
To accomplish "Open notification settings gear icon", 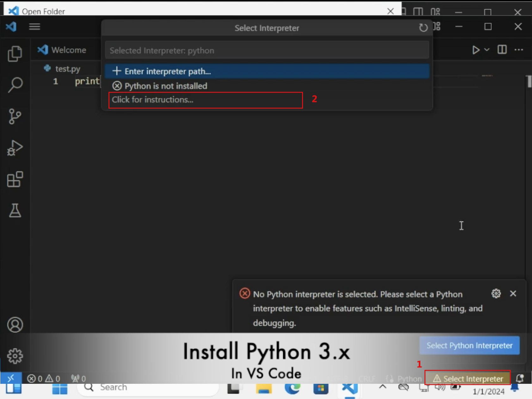I will [x=496, y=294].
